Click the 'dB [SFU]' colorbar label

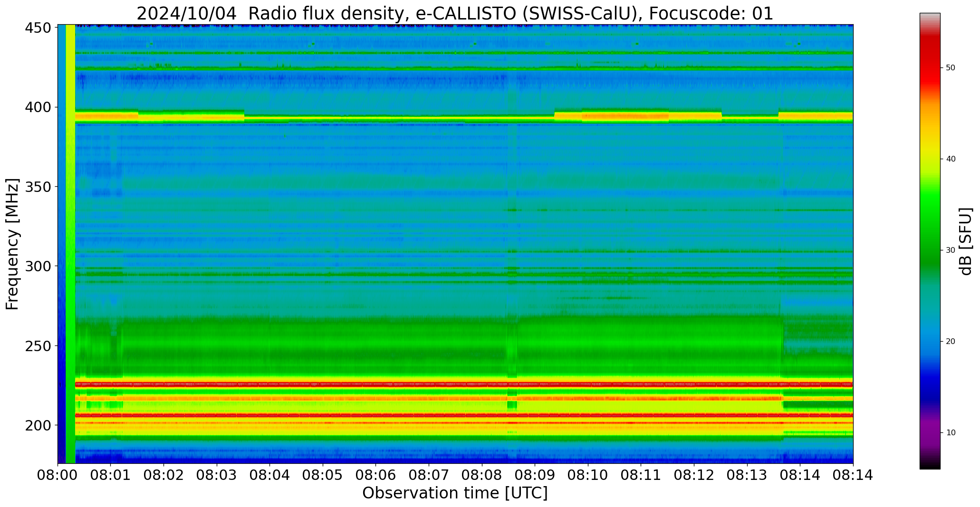966,241
